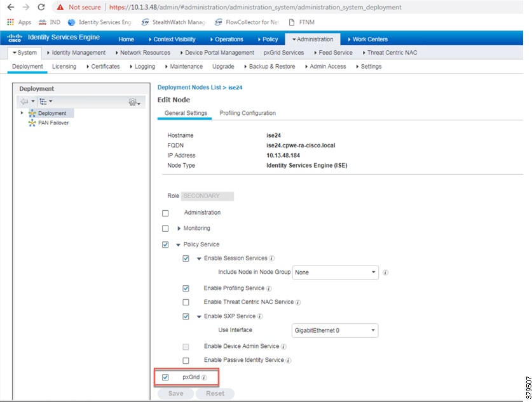Show info for Enable SXP Service
The height and width of the screenshot is (402, 532).
[x=260, y=316]
